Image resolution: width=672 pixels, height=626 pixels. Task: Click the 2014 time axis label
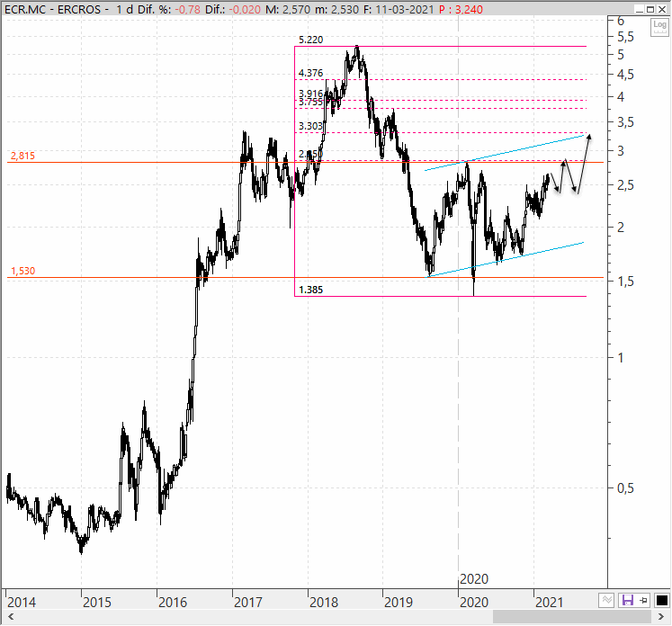coord(22,602)
